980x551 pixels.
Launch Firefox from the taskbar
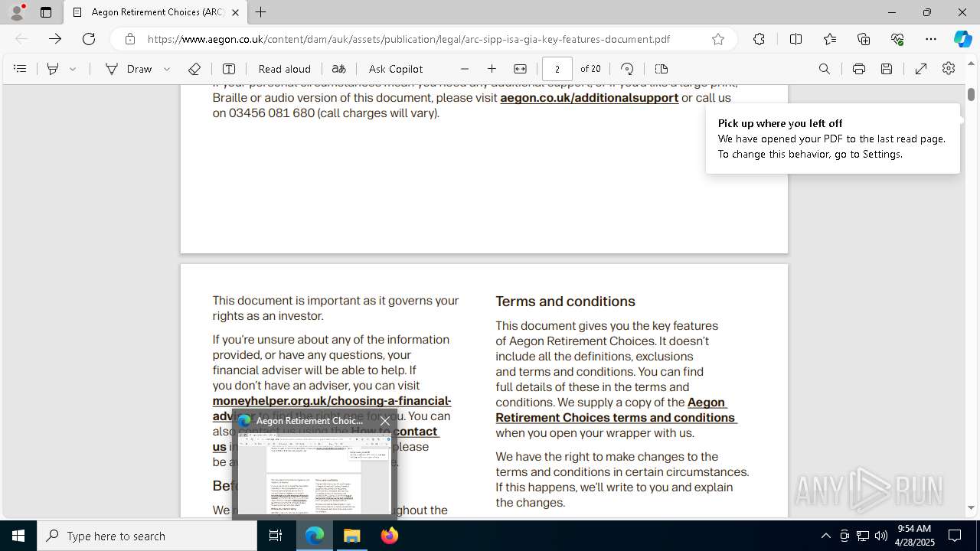pos(390,536)
